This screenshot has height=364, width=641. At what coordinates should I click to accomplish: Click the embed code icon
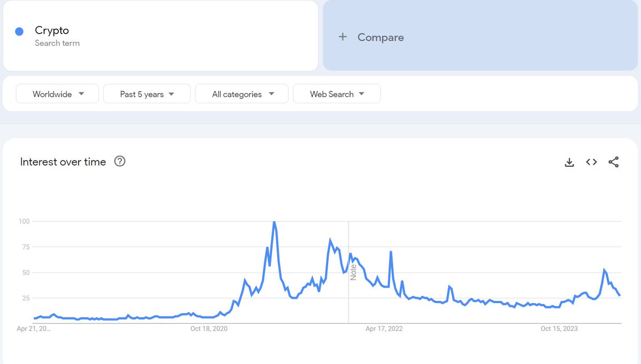(x=591, y=162)
